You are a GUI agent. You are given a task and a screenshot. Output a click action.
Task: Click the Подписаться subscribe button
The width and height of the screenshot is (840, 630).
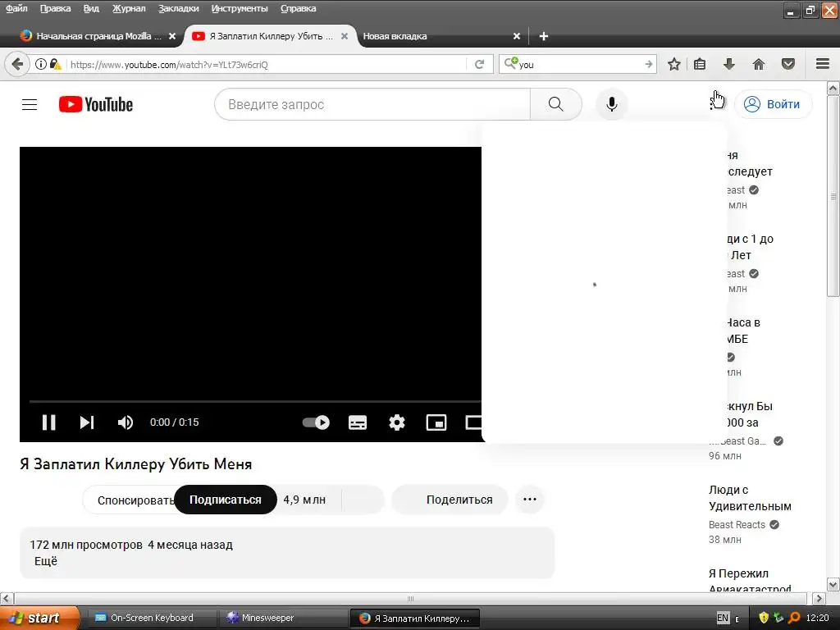click(x=225, y=500)
